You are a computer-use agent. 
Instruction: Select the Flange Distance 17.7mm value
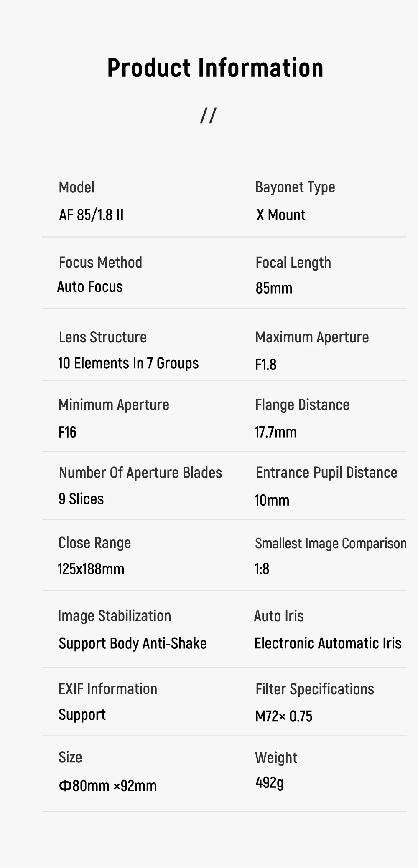276,432
